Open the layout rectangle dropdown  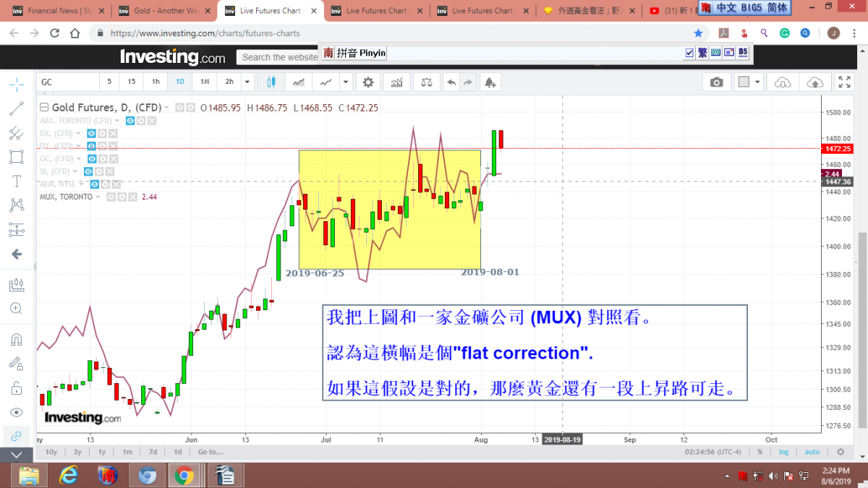757,82
